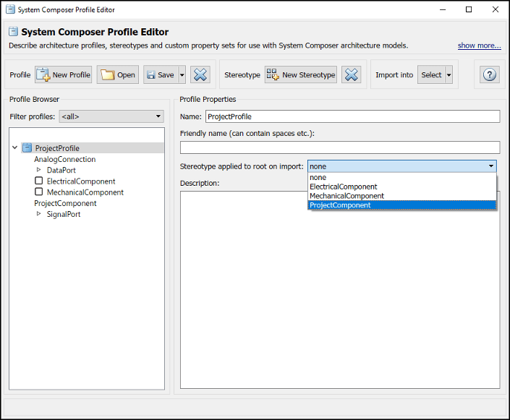Save the current profile
The image size is (510, 420).
coord(161,74)
